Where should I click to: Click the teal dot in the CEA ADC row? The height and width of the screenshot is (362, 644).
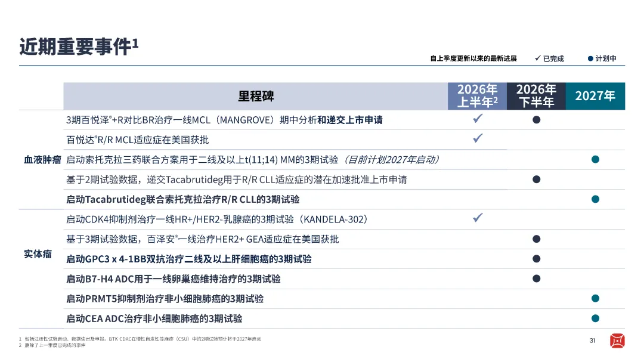[x=595, y=318]
